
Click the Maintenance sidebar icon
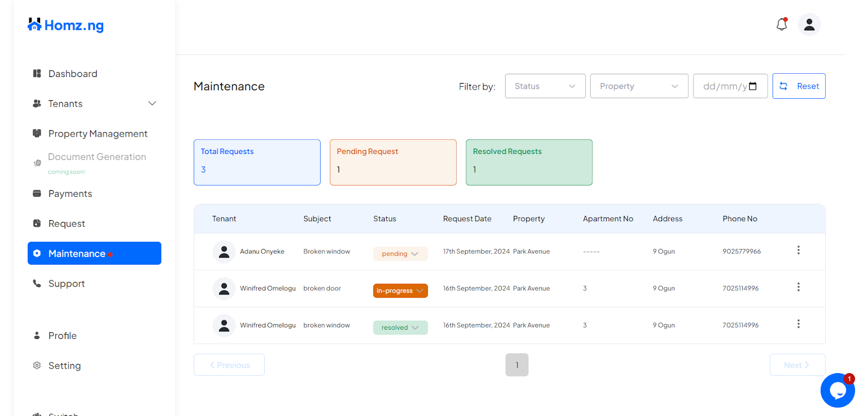tap(37, 253)
